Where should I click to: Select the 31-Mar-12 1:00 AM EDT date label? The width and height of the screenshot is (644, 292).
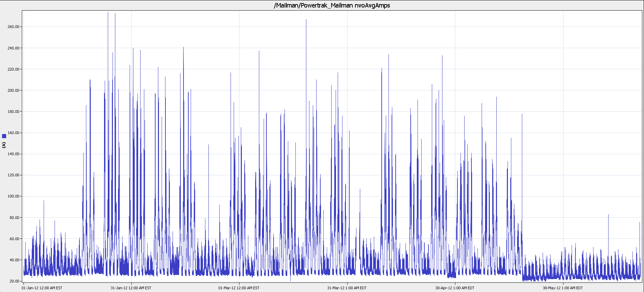tap(347, 288)
